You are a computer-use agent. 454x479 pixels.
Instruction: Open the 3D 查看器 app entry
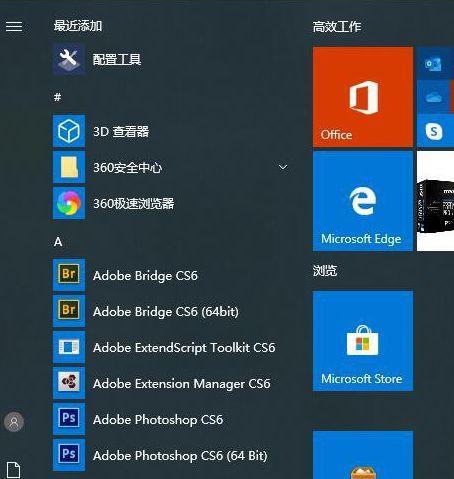121,132
